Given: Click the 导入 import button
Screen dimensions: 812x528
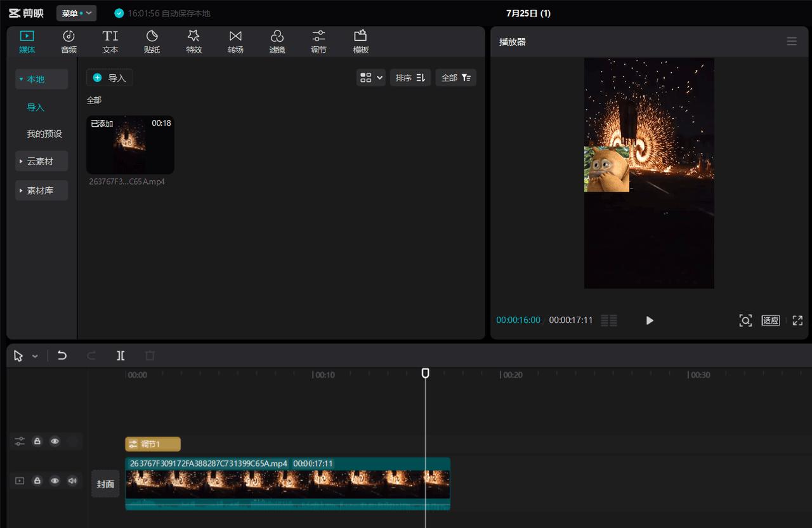Looking at the screenshot, I should [x=110, y=77].
